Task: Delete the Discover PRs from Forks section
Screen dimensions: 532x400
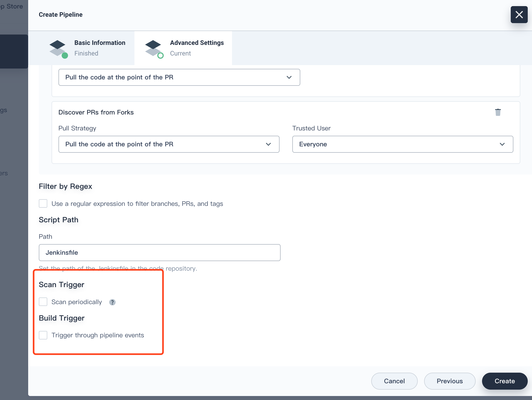Action: (498, 112)
